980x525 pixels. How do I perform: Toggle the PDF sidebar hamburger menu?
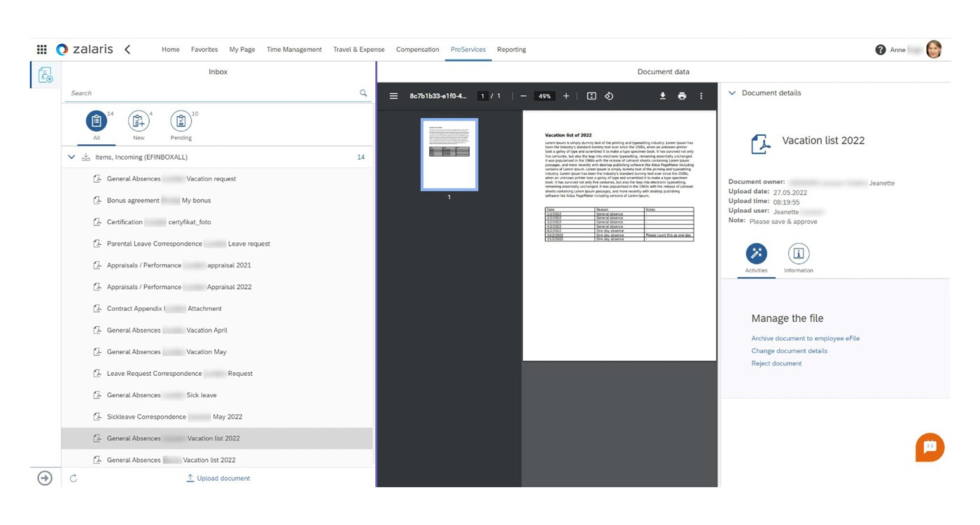[393, 96]
